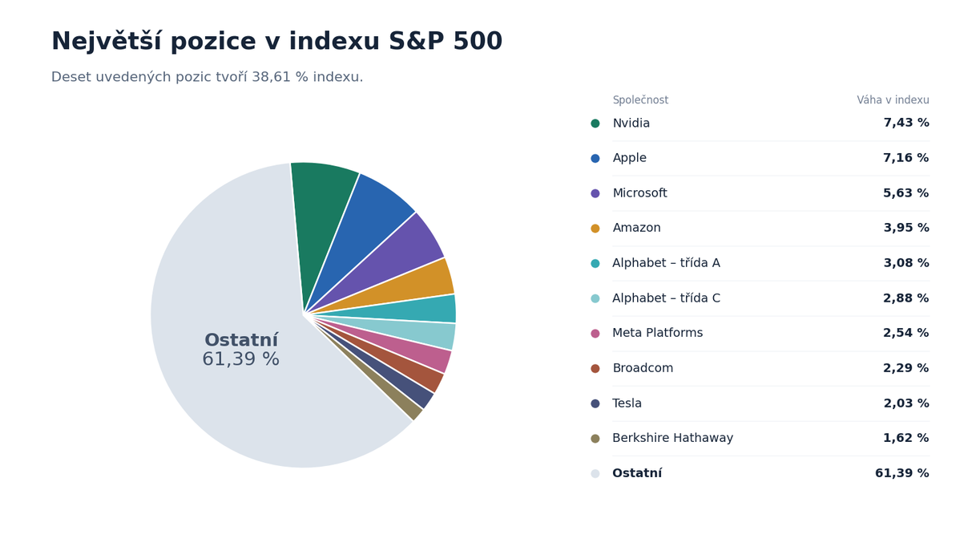Click the 'Ostatní' label inside the pie
The width and height of the screenshot is (980, 555).
point(241,341)
